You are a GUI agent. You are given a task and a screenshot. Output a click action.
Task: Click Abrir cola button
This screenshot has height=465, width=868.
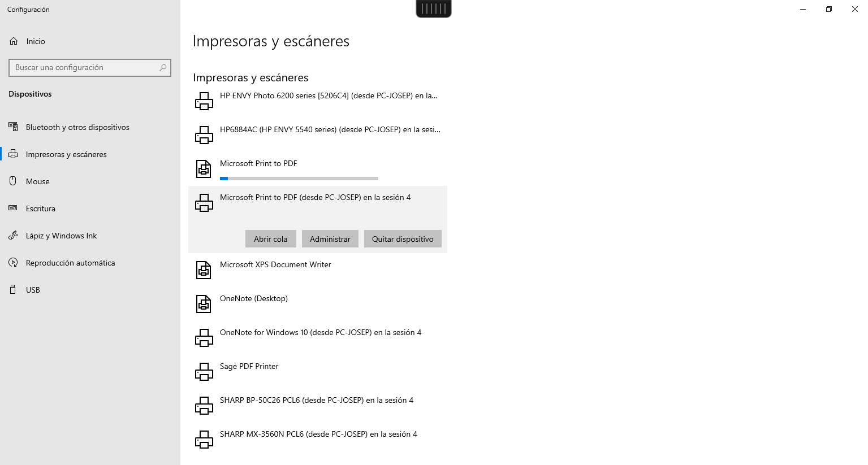point(271,239)
